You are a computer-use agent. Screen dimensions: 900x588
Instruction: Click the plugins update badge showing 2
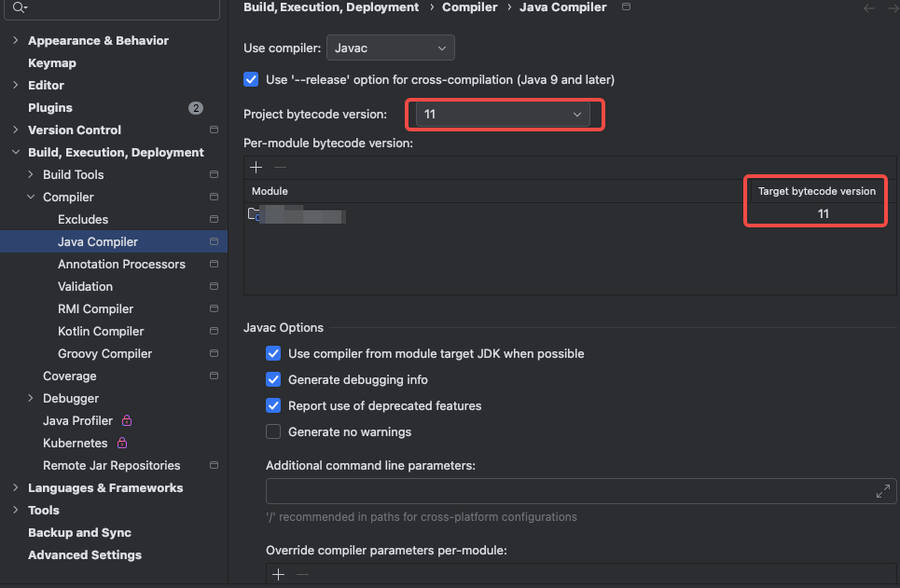196,108
